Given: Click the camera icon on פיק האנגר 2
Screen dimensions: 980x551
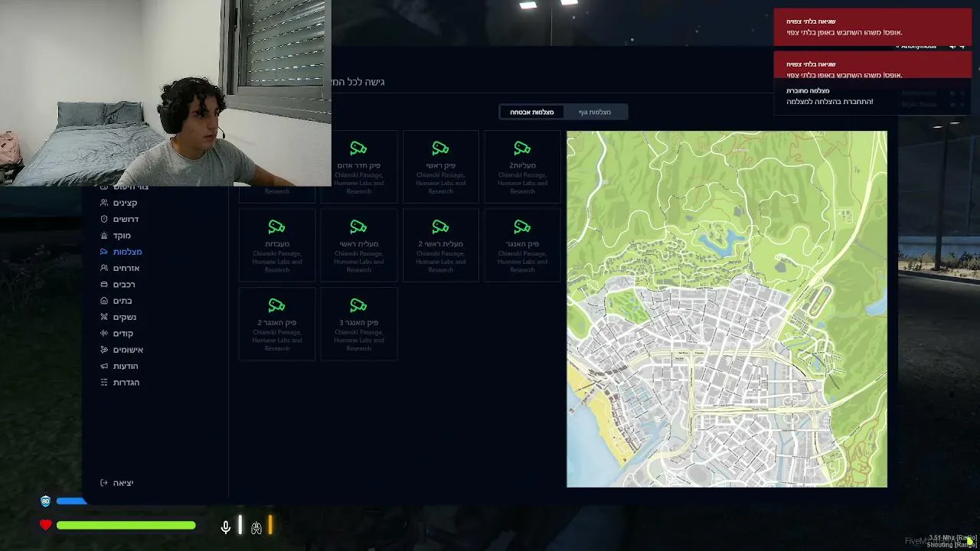Looking at the screenshot, I should (276, 305).
